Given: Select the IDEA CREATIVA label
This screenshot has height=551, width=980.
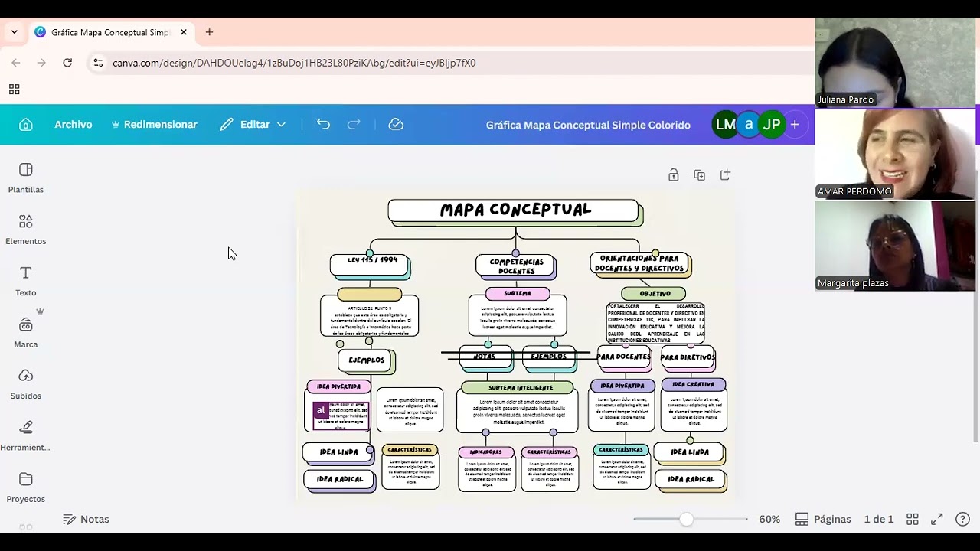Looking at the screenshot, I should pos(693,384).
